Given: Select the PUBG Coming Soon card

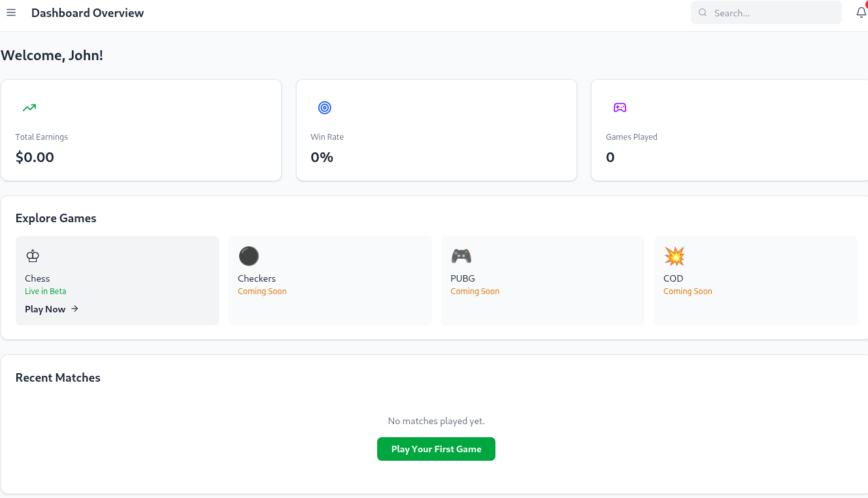Looking at the screenshot, I should [542, 280].
